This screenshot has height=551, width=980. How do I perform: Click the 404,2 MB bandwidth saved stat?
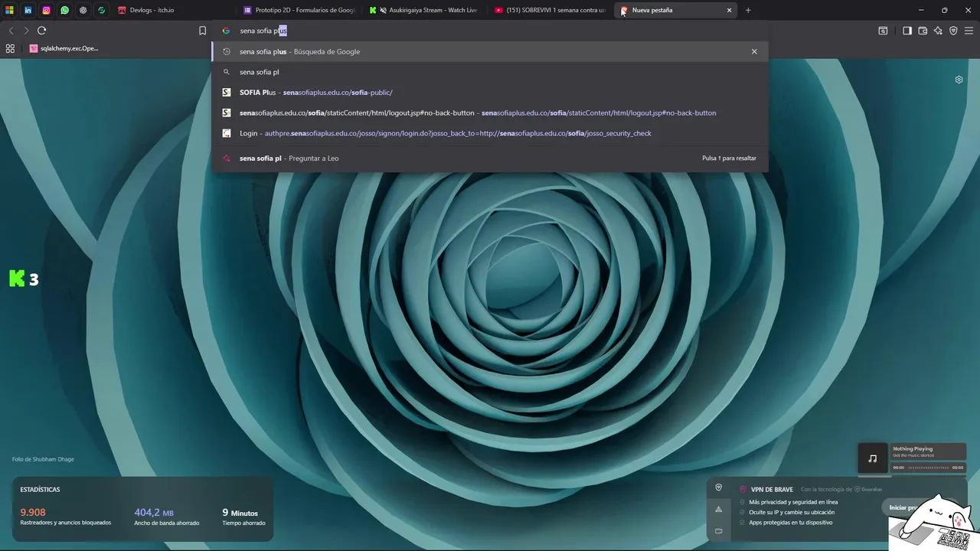click(x=166, y=517)
